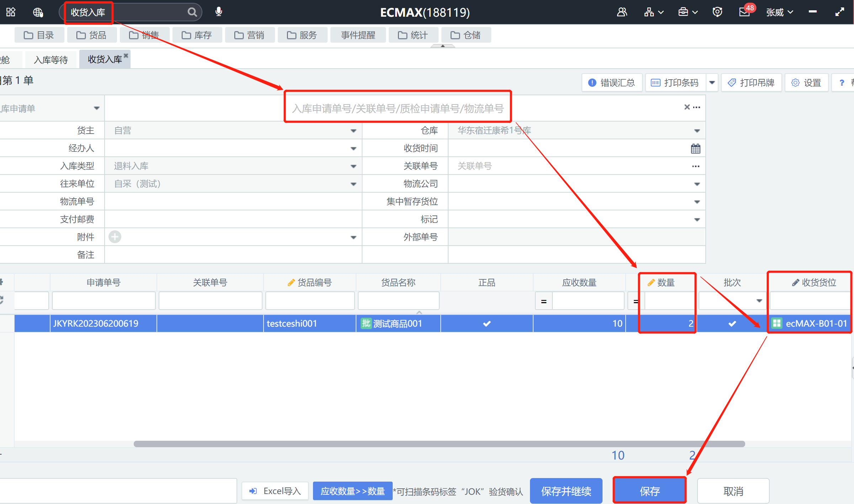
Task: Open the 关联单号 lookup ellipsis
Action: pos(696,166)
